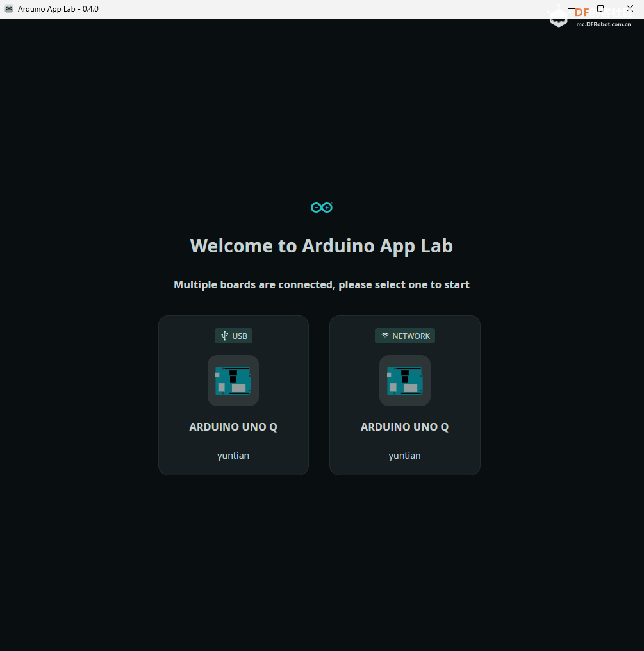The image size is (644, 651).
Task: Click the multiple boards connected message
Action: pyautogui.click(x=321, y=284)
